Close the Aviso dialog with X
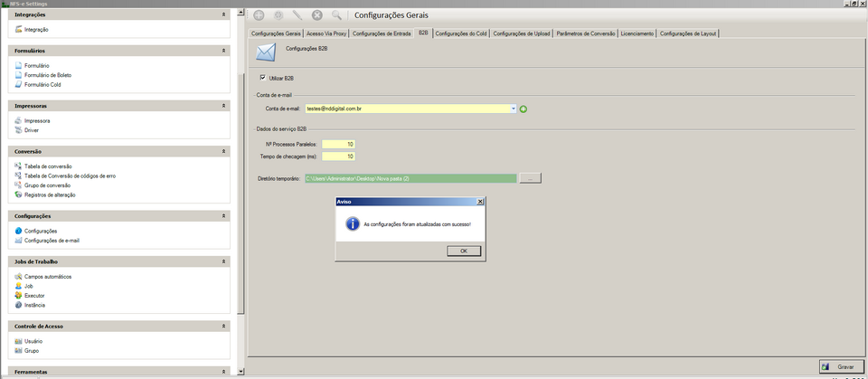The height and width of the screenshot is (379, 868). click(480, 202)
